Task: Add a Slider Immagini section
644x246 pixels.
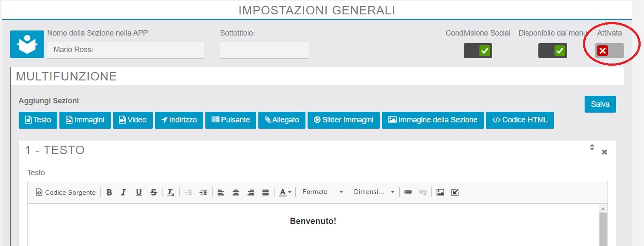Action: pyautogui.click(x=344, y=120)
